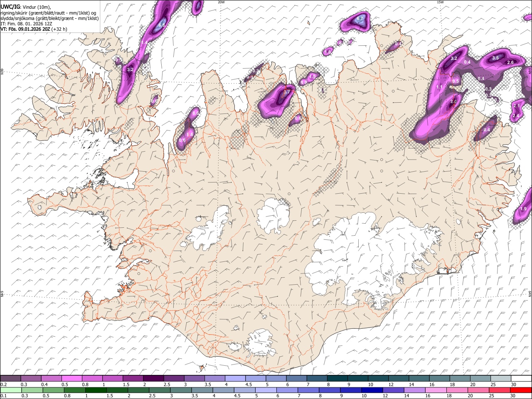The width and height of the screenshot is (532, 399).
Task: Click upper legend swatch between 25 and 30
Action: (x=501, y=379)
